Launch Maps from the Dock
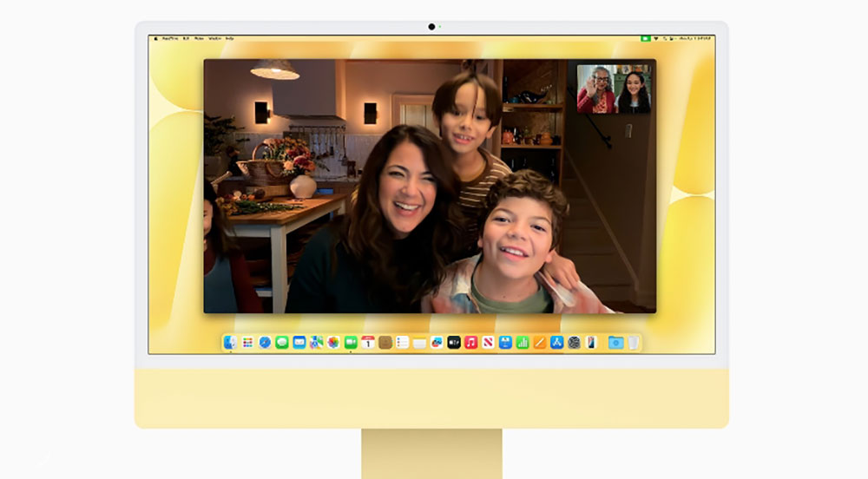 tap(316, 343)
